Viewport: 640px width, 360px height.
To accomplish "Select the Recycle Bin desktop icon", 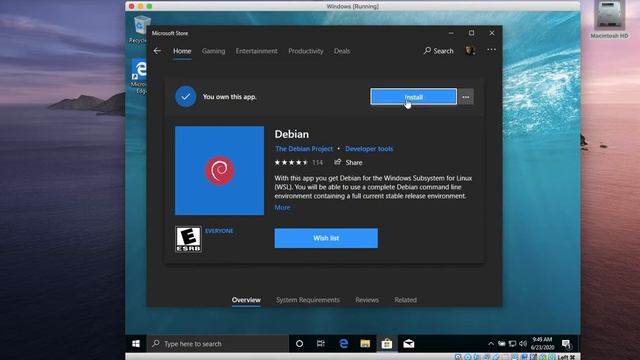I will coord(139,29).
